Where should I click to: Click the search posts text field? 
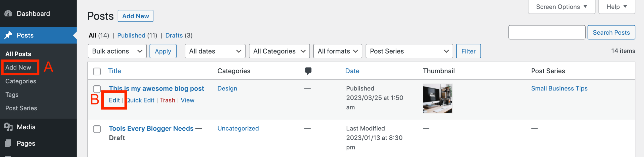click(x=547, y=32)
